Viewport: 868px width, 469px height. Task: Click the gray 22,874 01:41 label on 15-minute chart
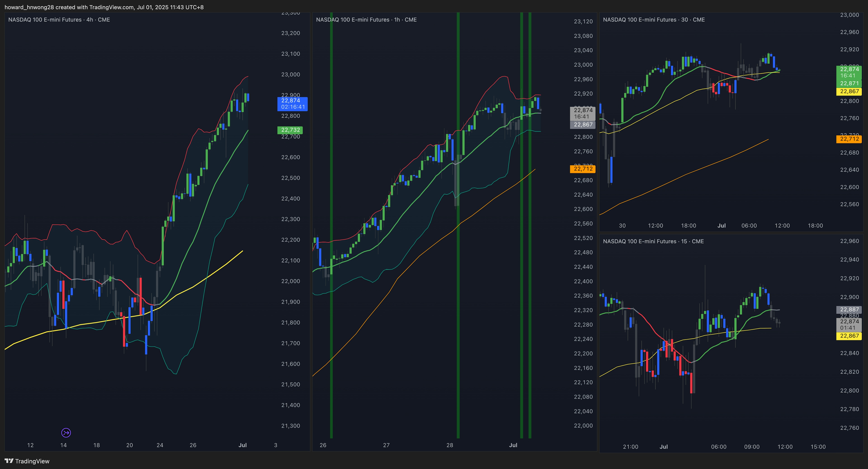[x=849, y=325]
